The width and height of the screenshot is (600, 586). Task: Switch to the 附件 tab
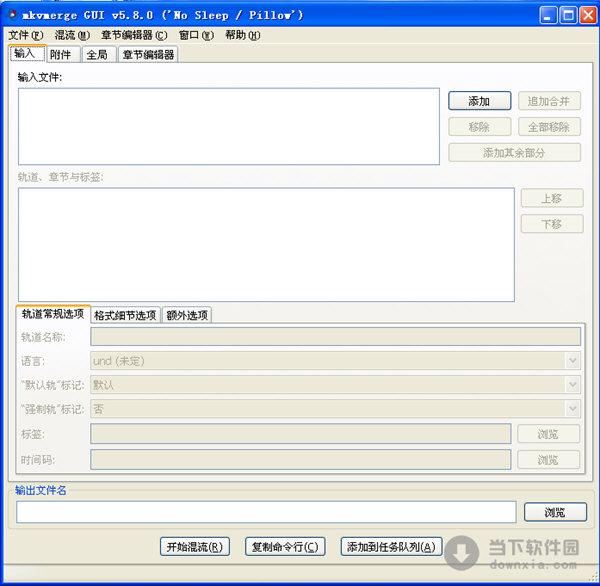click(x=64, y=54)
